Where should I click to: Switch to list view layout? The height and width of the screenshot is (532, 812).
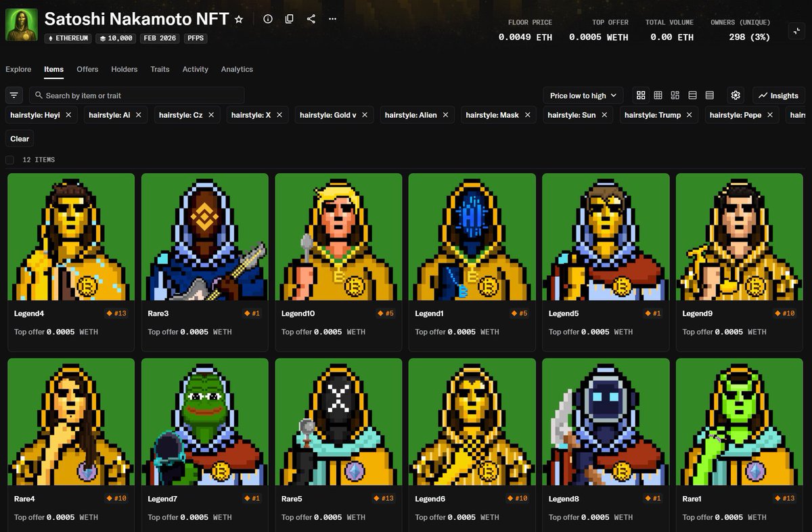point(692,95)
